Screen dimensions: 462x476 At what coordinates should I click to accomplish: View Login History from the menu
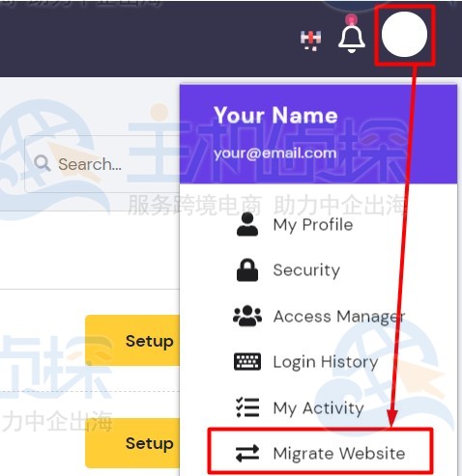(326, 362)
